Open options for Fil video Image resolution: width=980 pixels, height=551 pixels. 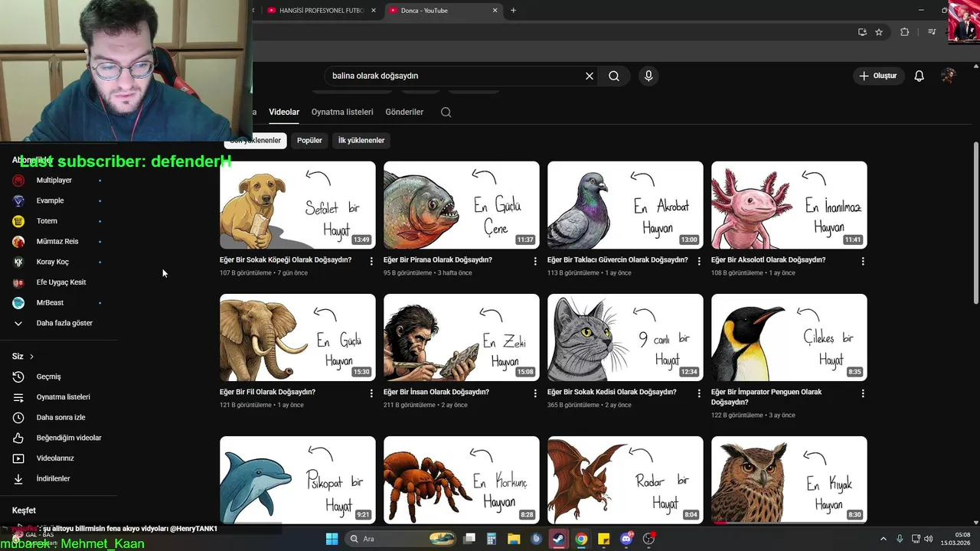[x=371, y=393]
